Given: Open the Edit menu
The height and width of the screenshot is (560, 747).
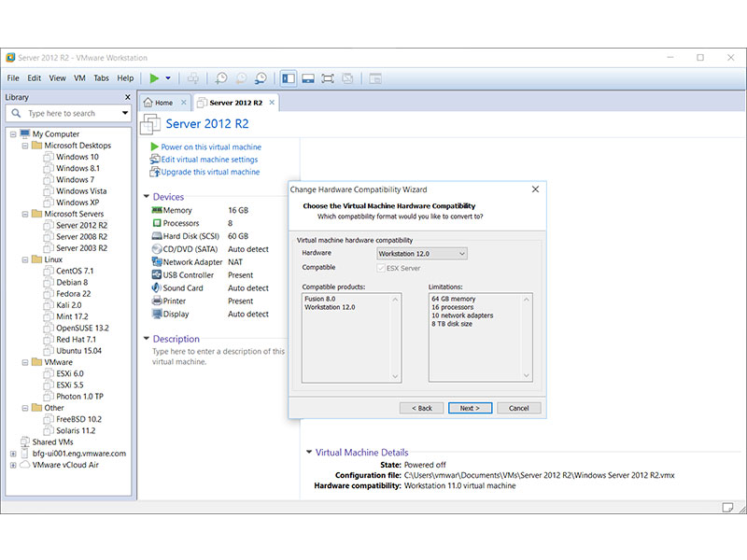Looking at the screenshot, I should 34,78.
